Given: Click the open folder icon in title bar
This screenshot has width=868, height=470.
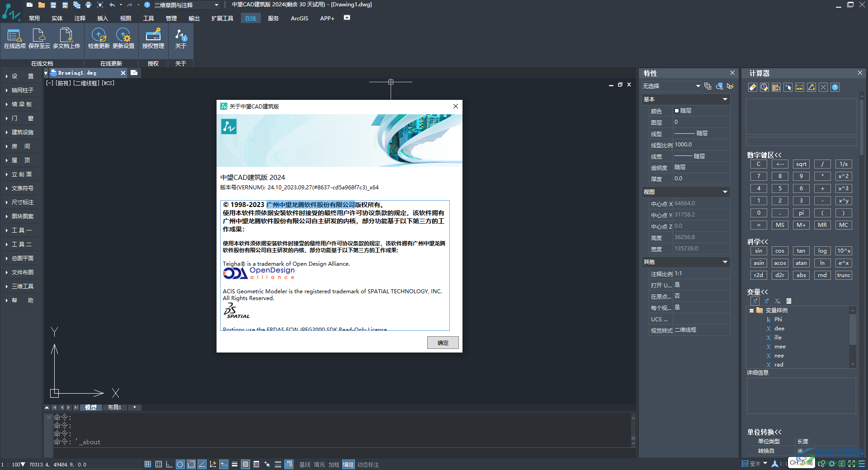Looking at the screenshot, I should click(41, 5).
